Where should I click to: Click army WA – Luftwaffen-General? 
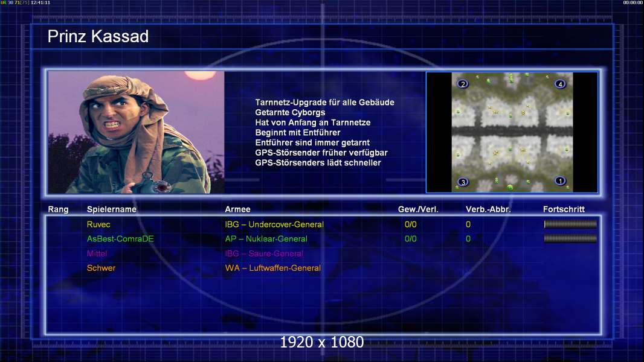pos(272,268)
